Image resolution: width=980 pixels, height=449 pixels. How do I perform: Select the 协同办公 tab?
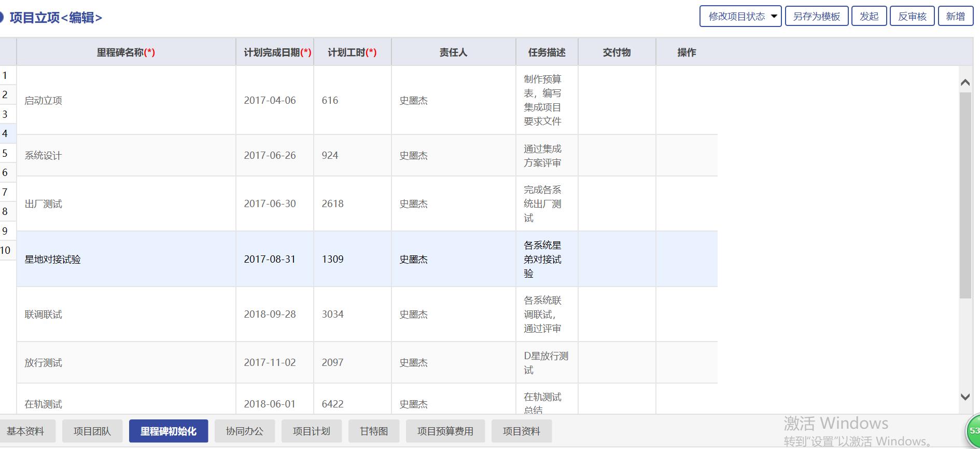coord(245,431)
